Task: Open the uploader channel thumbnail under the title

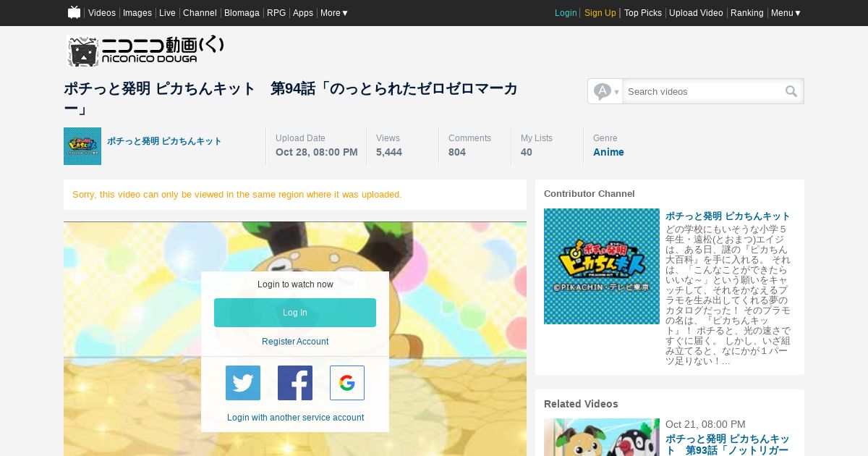Action: click(x=82, y=146)
